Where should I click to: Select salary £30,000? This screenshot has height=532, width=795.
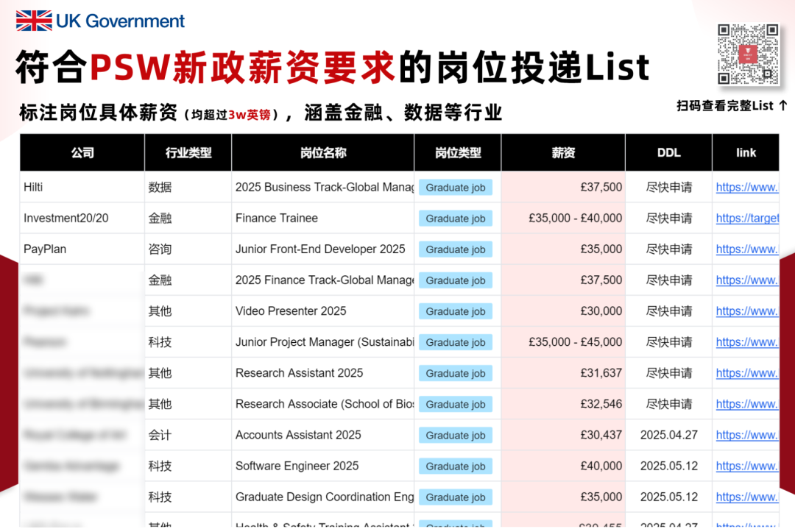(x=601, y=311)
